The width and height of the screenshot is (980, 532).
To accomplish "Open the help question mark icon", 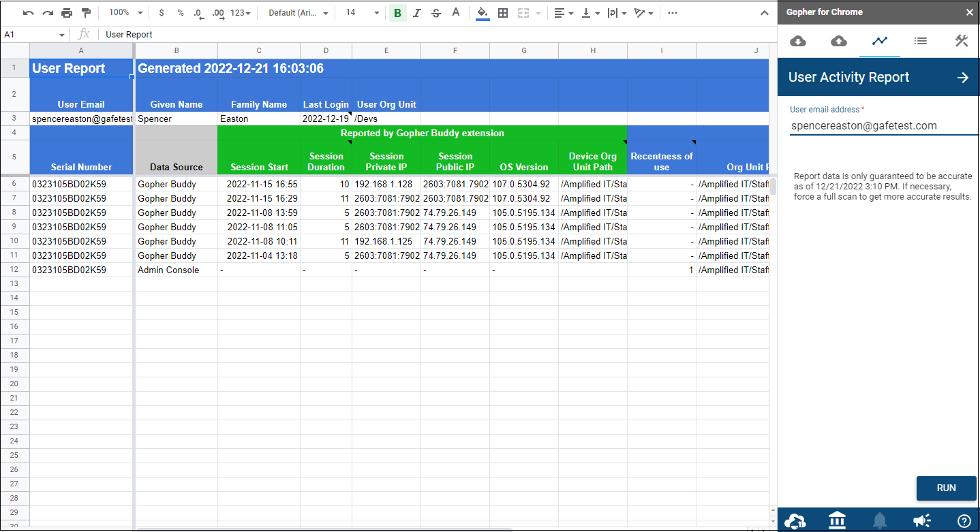I will 964,521.
